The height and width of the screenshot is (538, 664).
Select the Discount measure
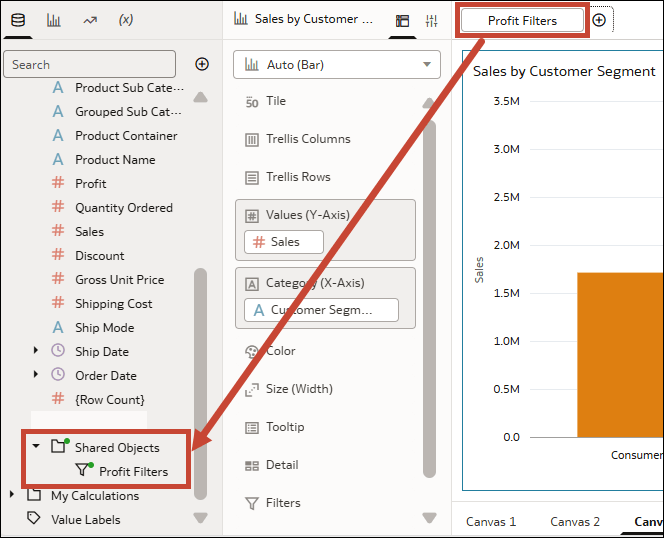click(x=100, y=256)
